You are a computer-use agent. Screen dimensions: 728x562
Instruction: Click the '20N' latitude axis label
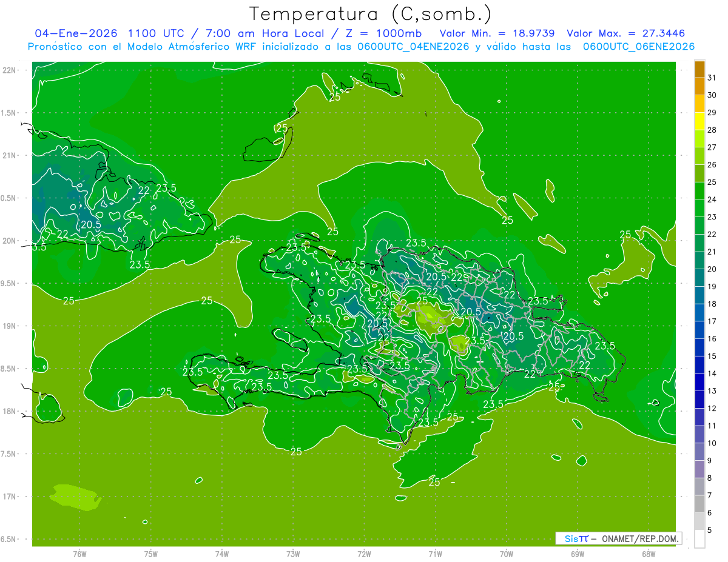click(x=9, y=241)
